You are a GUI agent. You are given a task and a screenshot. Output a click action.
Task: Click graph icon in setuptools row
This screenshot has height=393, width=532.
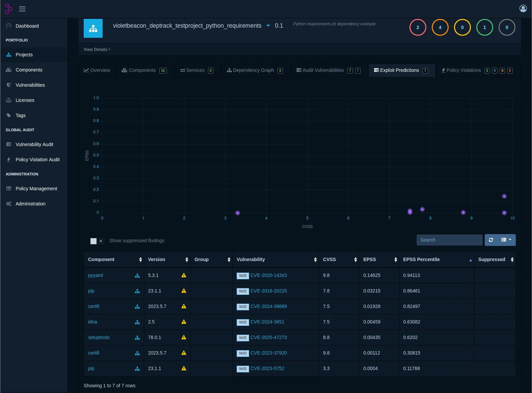click(137, 338)
